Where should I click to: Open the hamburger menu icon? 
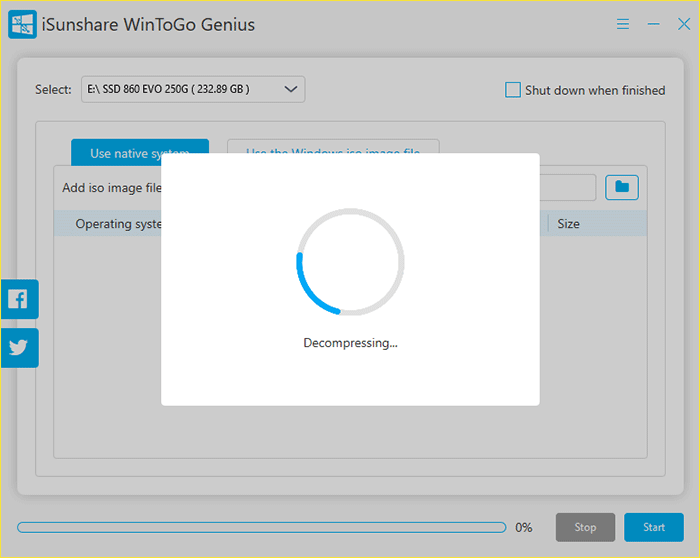coord(623,24)
